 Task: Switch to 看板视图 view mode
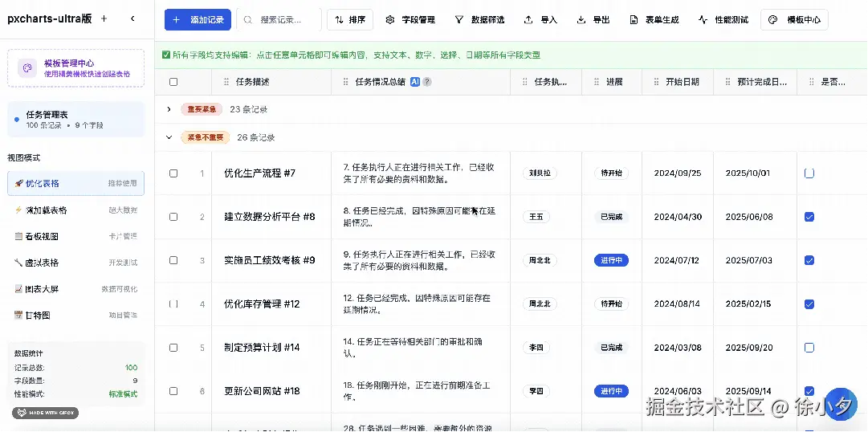(75, 237)
